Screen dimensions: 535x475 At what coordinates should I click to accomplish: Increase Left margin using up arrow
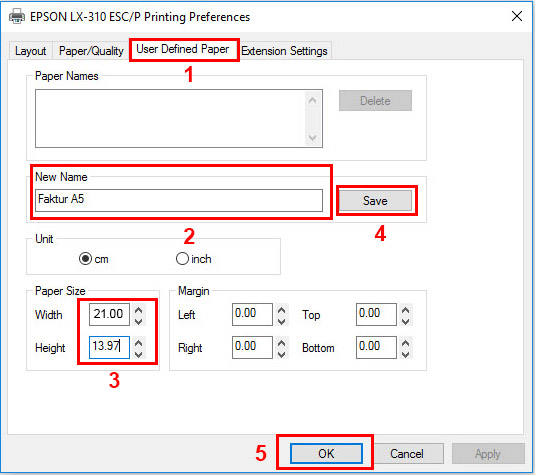pos(281,310)
